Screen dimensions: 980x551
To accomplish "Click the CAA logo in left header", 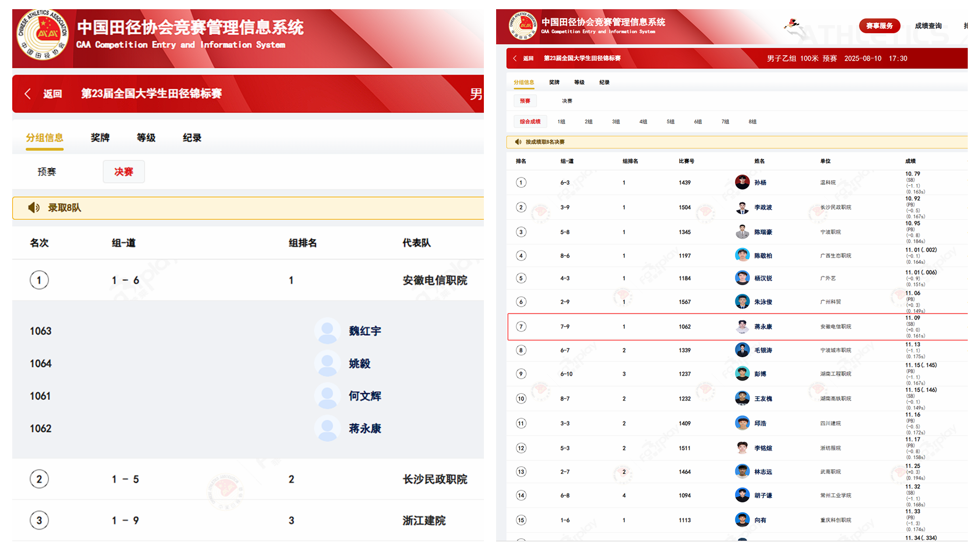I will point(43,35).
